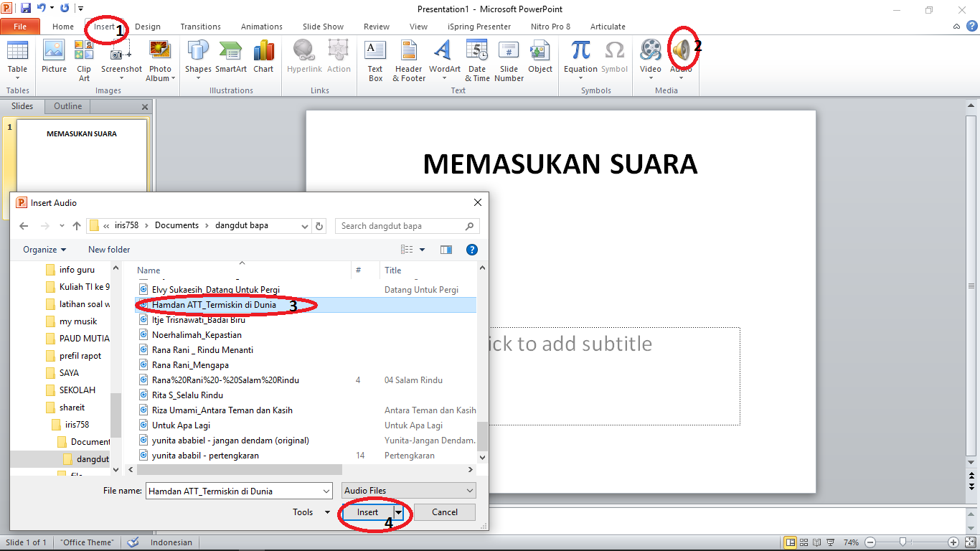Insert a Chart
Screen dimensions: 980x551
263,57
